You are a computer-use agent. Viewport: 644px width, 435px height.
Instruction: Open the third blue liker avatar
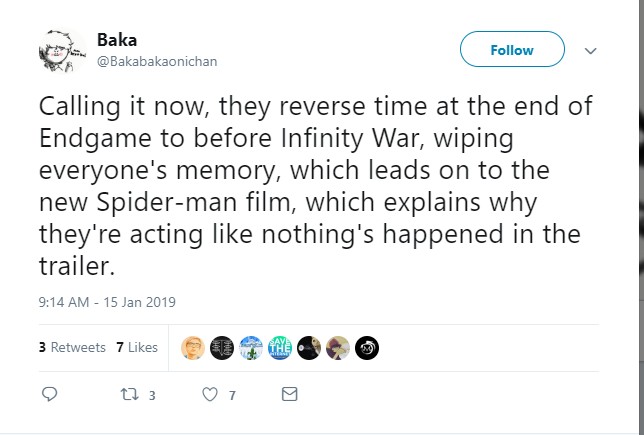pos(252,347)
